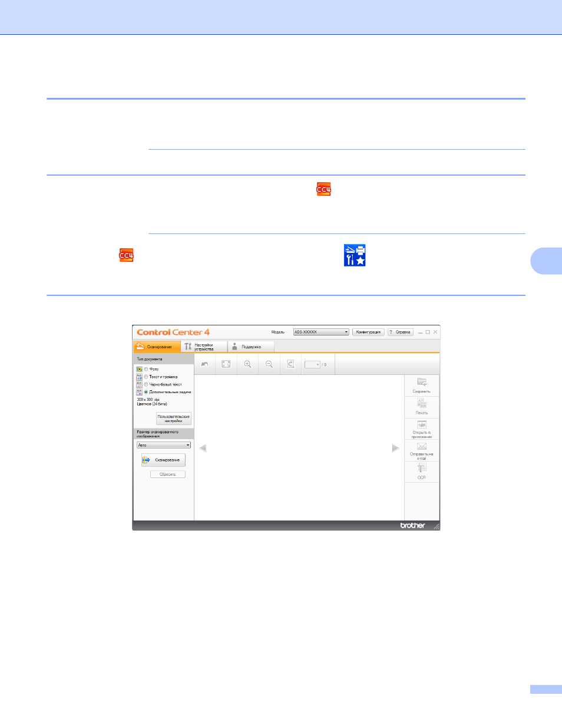Select the Фото radio button
The image size is (562, 728).
(146, 369)
